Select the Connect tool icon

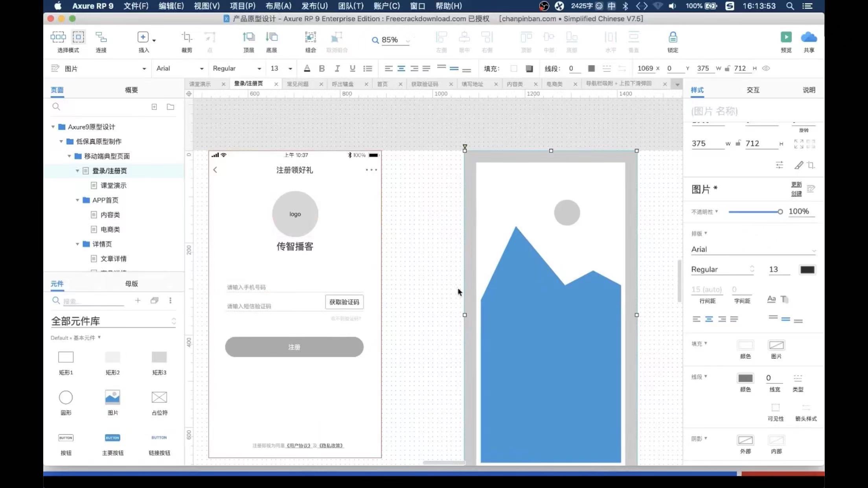click(101, 37)
